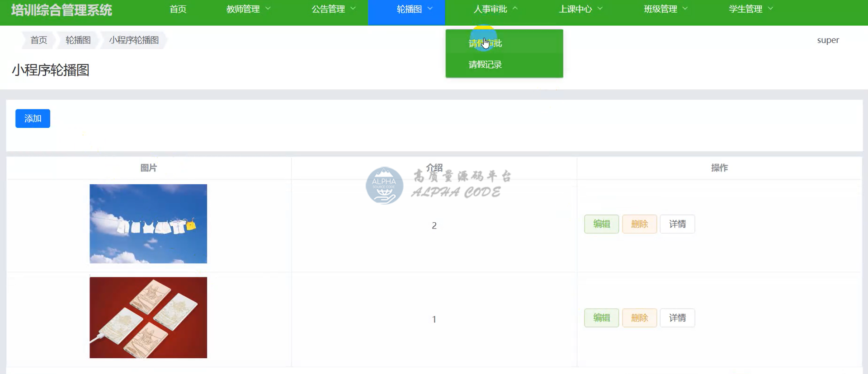Open the 班级管理 menu
This screenshot has width=868, height=374.
coord(665,9)
